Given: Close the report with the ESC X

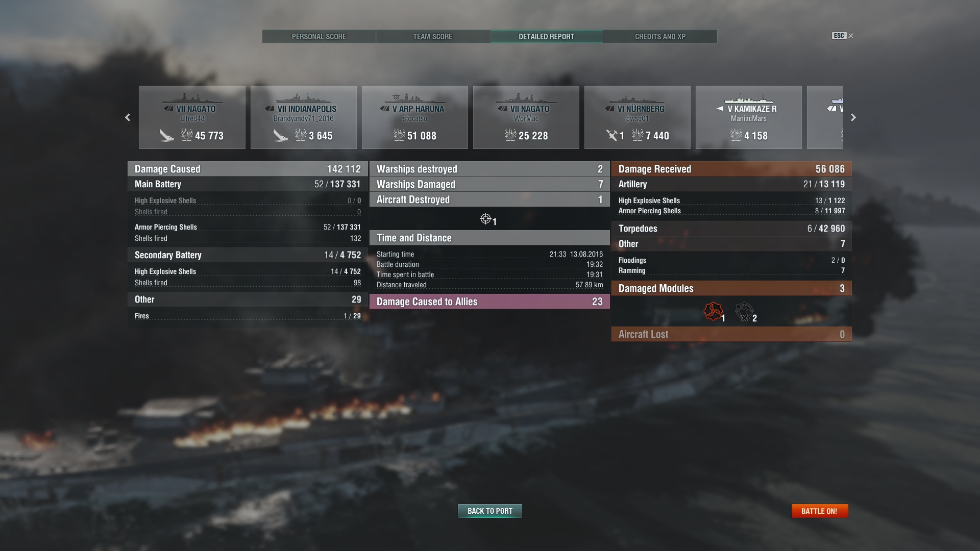Looking at the screenshot, I should pyautogui.click(x=843, y=36).
